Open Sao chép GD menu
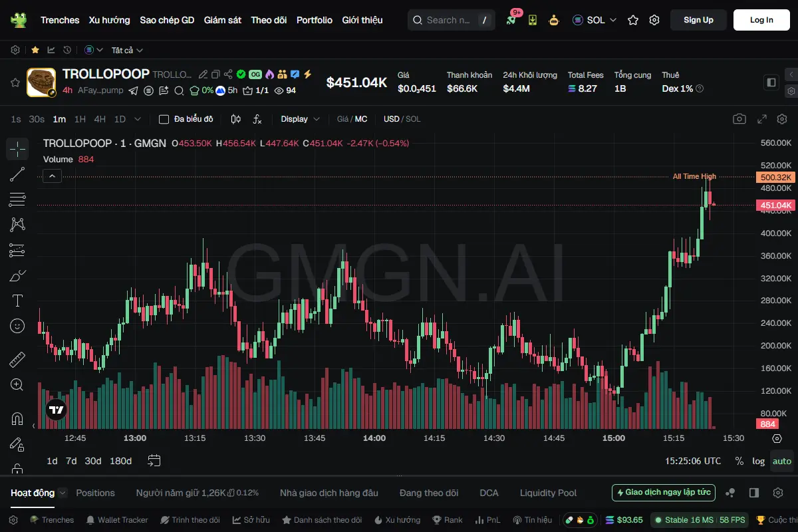The height and width of the screenshot is (532, 798). coord(167,20)
